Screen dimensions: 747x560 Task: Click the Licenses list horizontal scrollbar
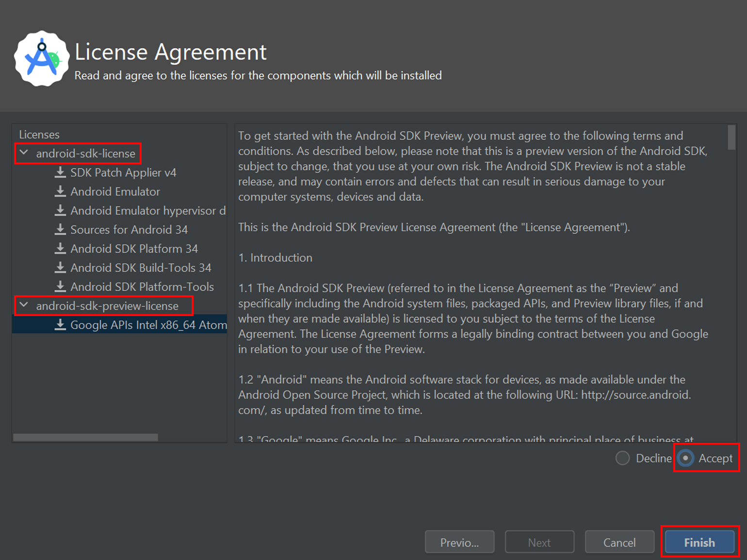(85, 437)
